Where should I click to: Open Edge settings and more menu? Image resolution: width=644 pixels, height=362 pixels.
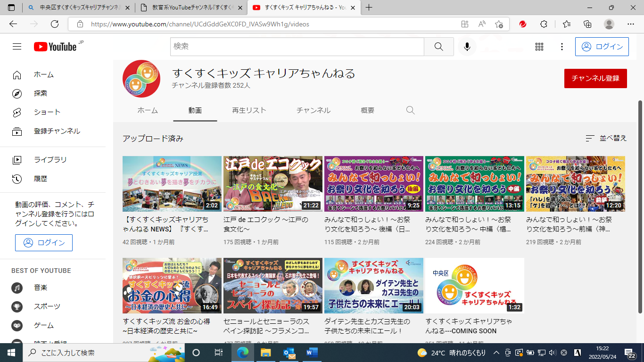pos(631,24)
